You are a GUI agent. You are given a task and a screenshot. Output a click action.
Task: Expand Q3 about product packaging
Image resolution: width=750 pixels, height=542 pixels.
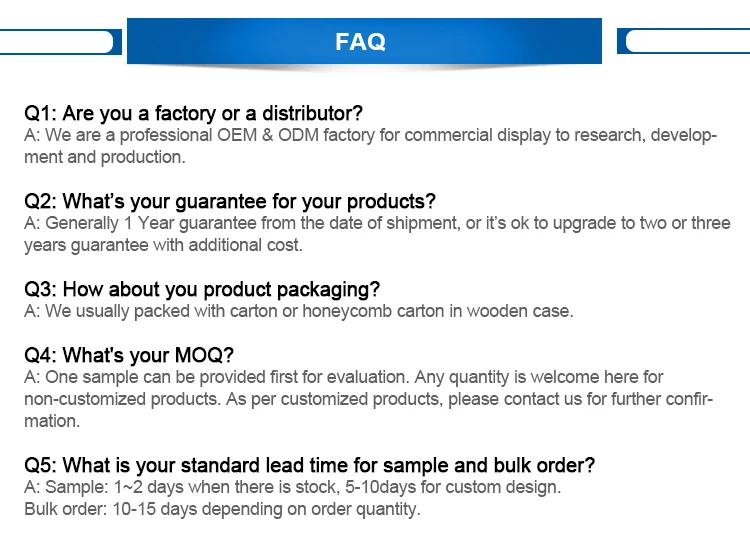coord(202,289)
